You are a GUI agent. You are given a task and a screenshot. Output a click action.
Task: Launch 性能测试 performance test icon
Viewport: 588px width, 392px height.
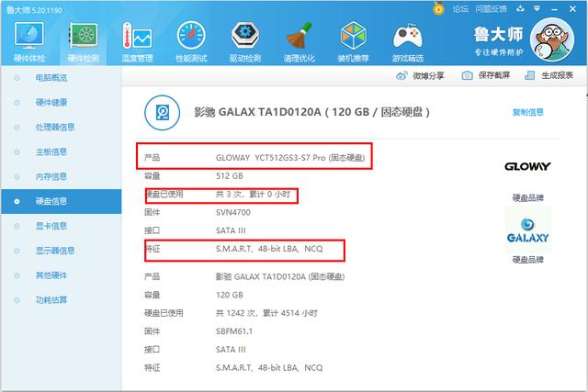point(191,40)
